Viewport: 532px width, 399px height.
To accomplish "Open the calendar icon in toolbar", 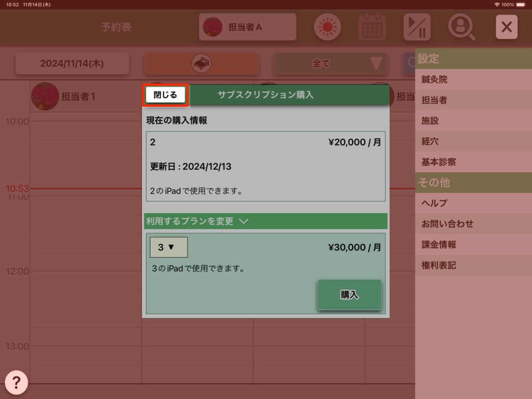I will (372, 27).
